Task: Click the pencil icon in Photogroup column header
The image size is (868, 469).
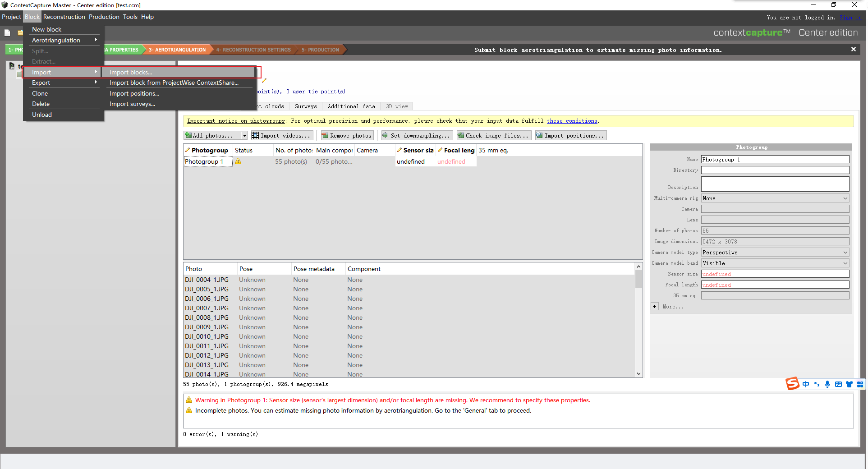Action: point(188,150)
